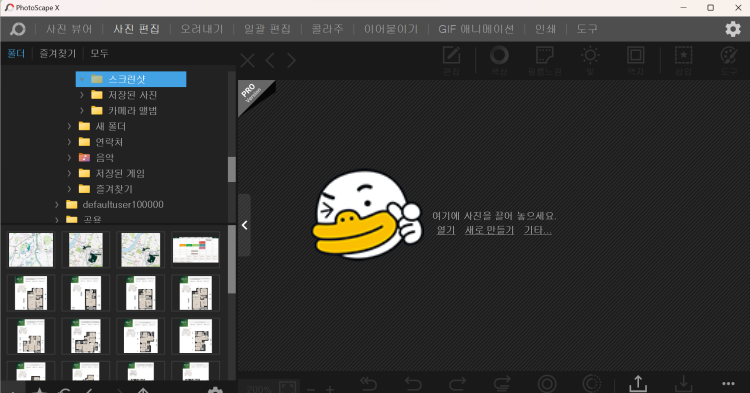Click the gear icon below thumbnail panel
This screenshot has height=393, width=750.
(215, 390)
